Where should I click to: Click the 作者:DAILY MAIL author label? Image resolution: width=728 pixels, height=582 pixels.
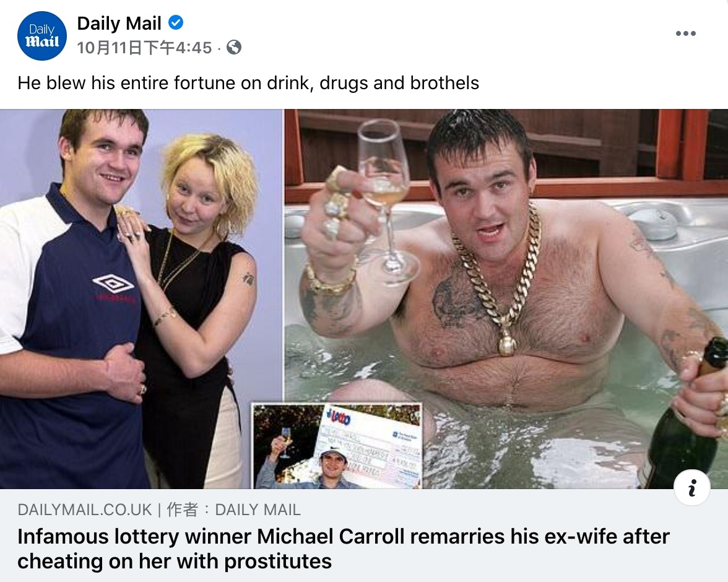pos(233,510)
